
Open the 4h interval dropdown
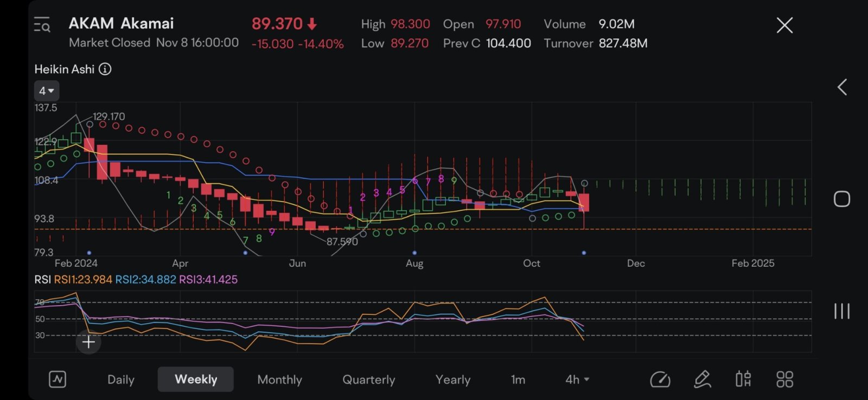pos(577,379)
